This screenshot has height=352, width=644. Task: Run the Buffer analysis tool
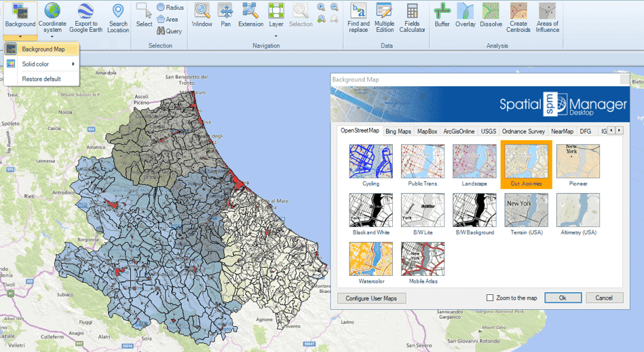(442, 11)
